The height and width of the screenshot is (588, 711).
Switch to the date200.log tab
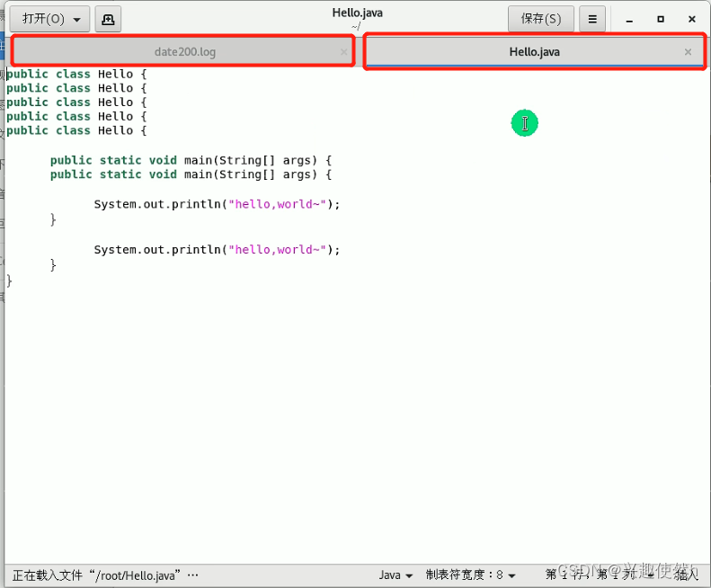point(184,52)
